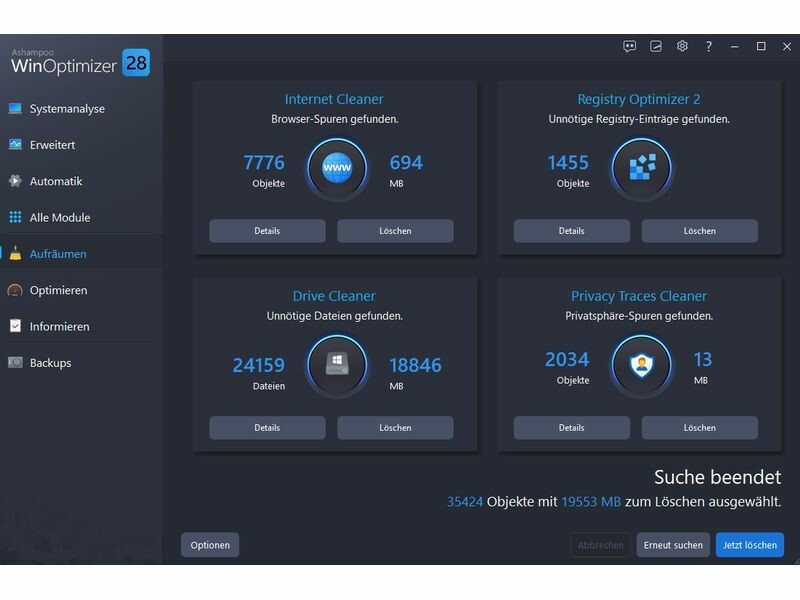Click the feedback chat bubble icon
Screen dimensions: 800x600
point(629,46)
